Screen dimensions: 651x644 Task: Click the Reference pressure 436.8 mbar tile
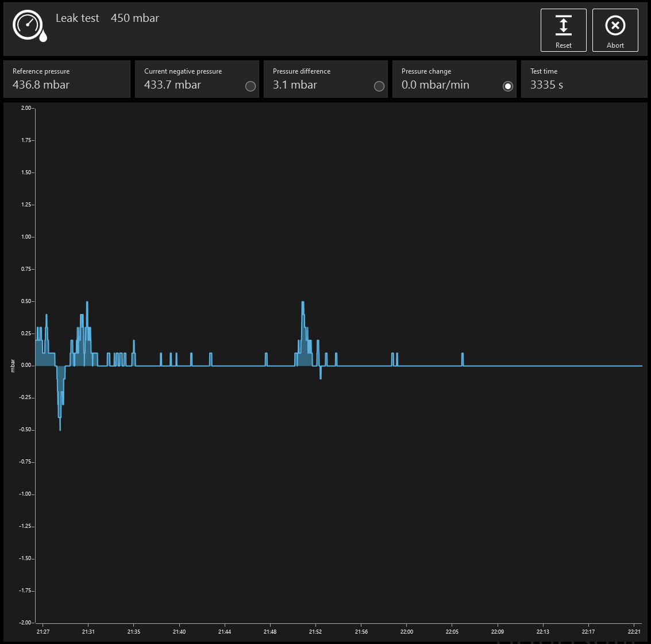(67, 79)
